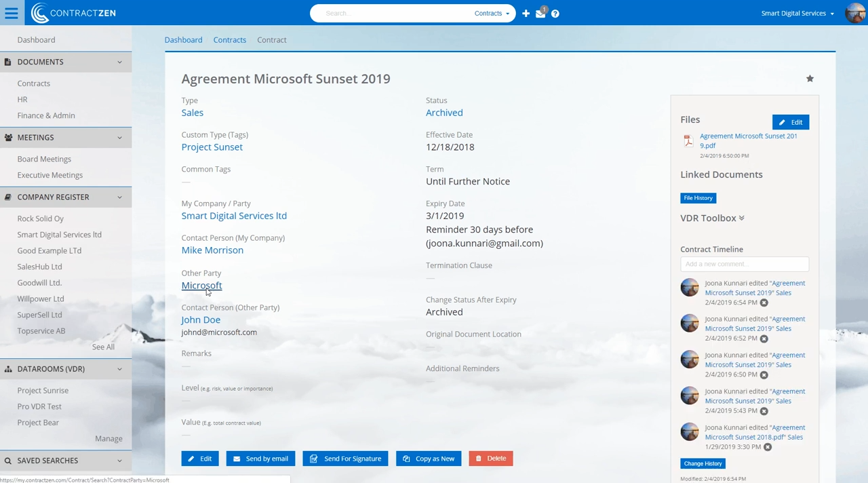
Task: Click the bottom Edit contract button
Action: point(200,459)
